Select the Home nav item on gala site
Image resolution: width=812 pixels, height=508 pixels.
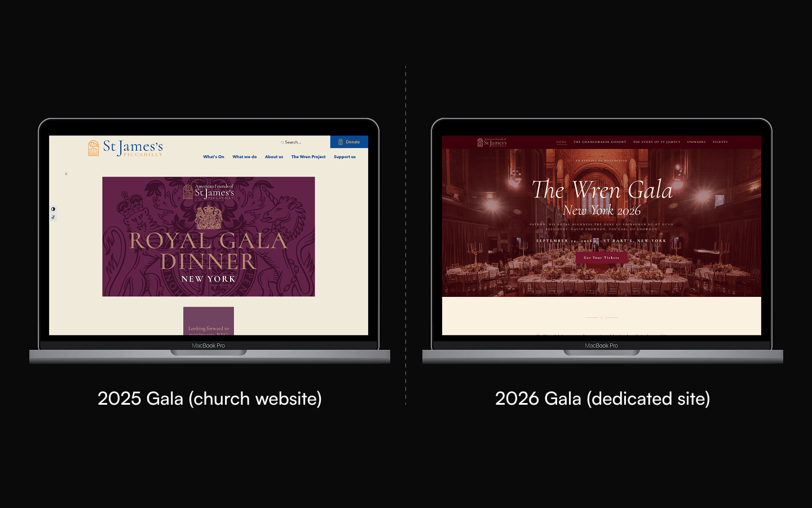(x=562, y=142)
